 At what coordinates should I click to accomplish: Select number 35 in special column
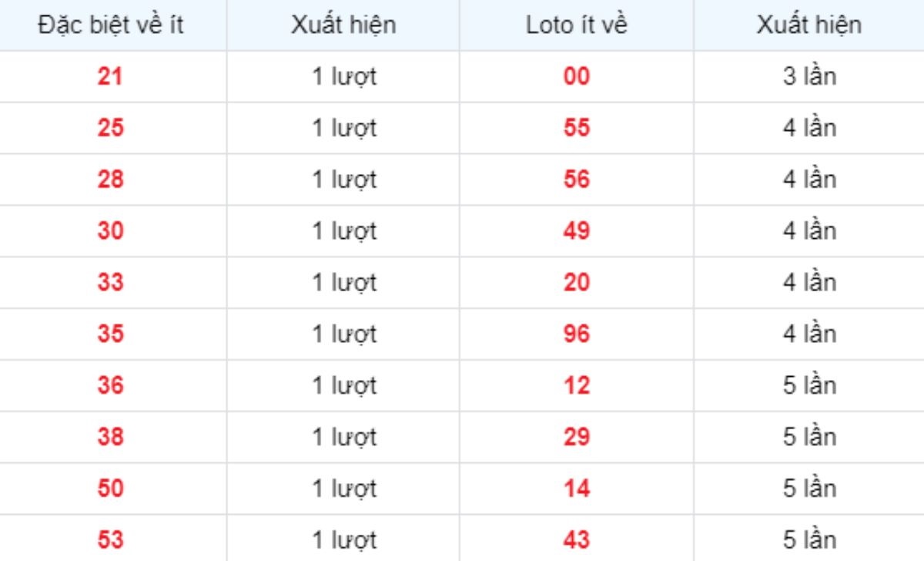pyautogui.click(x=110, y=334)
